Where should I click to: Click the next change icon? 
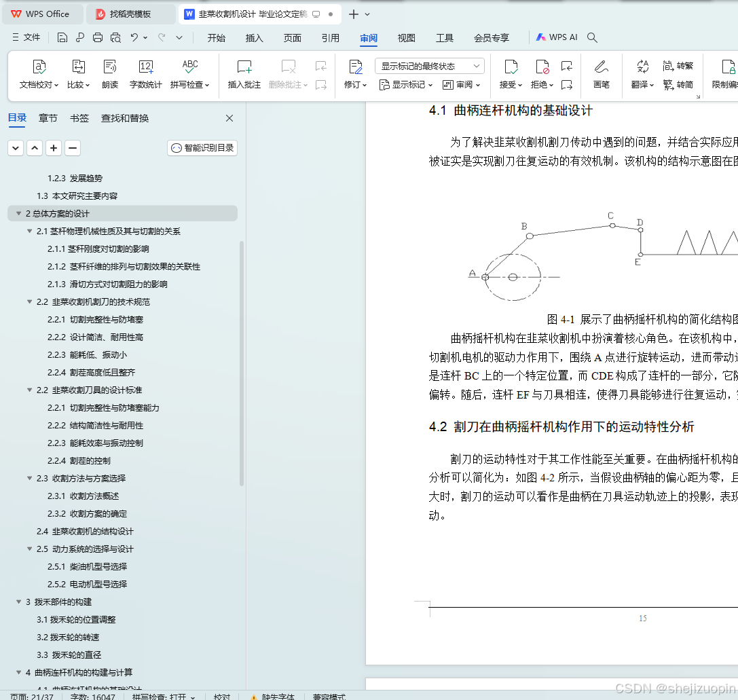(x=567, y=85)
